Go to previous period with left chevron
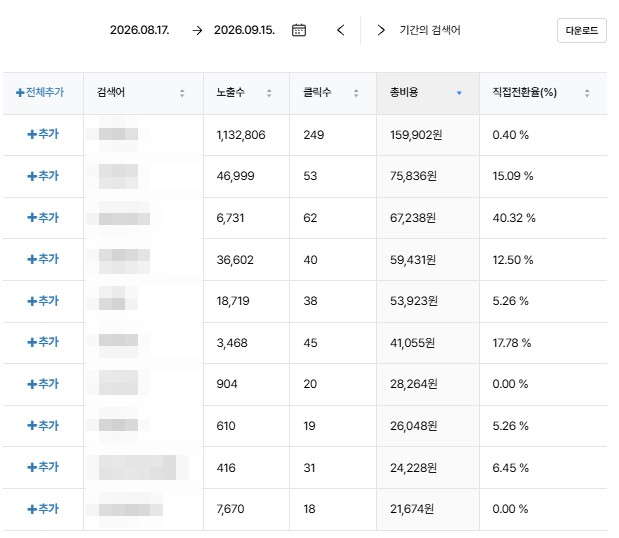Screen dimensions: 619x538 [x=341, y=30]
